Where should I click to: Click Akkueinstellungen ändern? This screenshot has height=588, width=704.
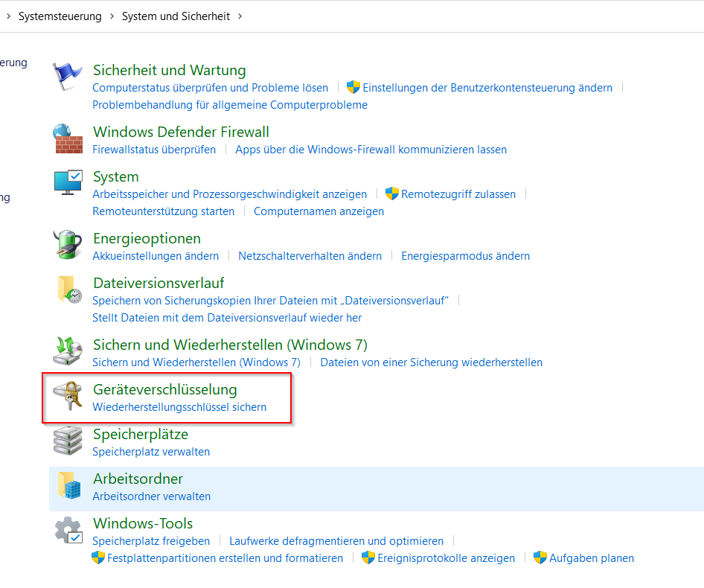156,255
